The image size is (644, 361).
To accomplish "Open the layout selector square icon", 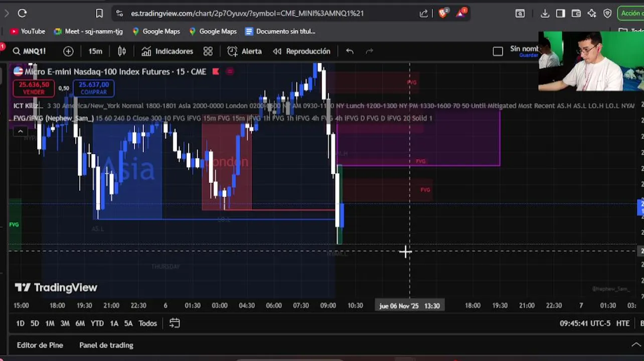I will click(x=498, y=51).
